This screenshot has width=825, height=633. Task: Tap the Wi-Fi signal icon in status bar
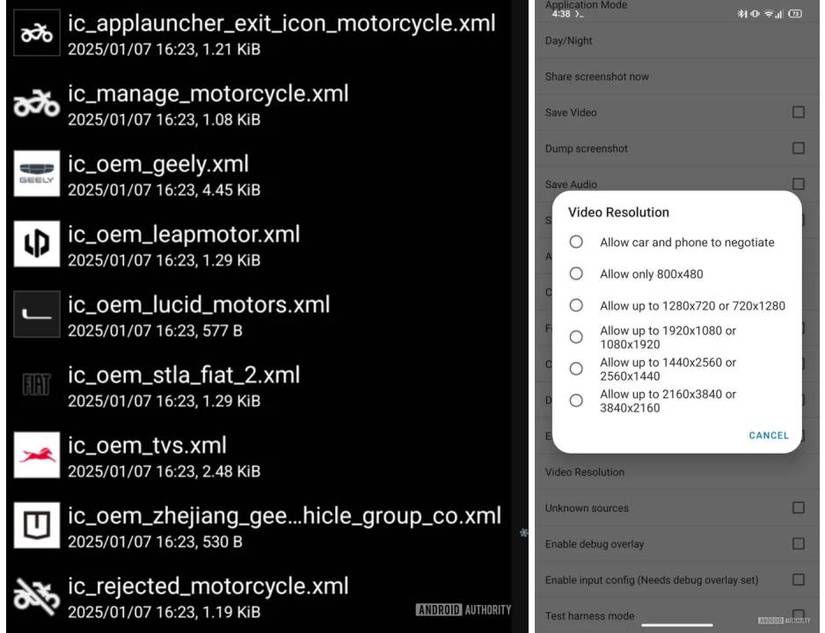click(x=768, y=14)
